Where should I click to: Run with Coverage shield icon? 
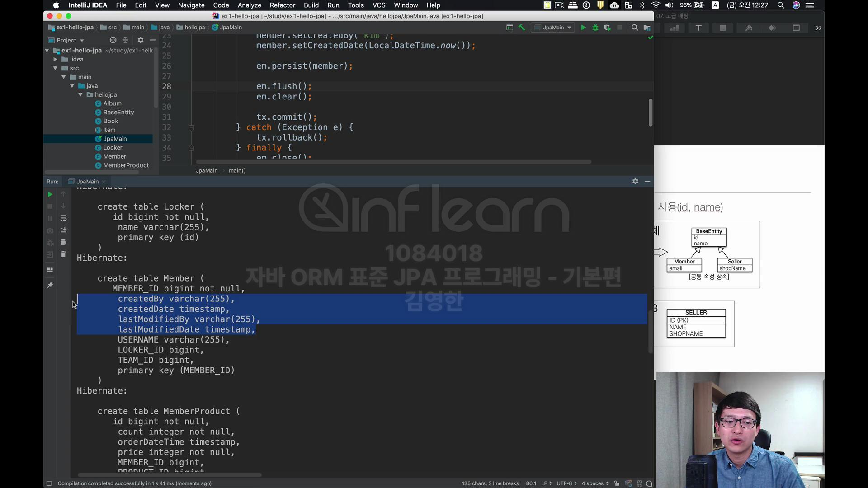coord(607,28)
